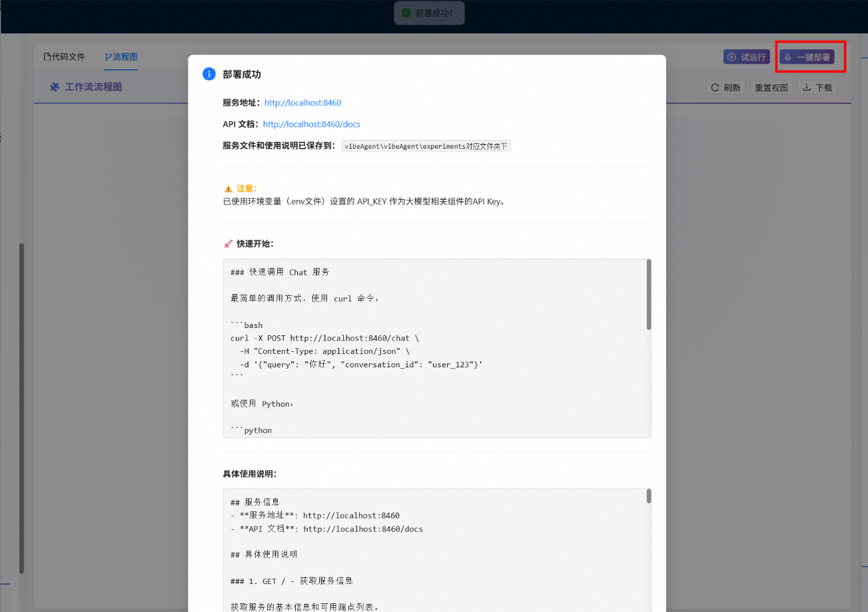This screenshot has width=868, height=612.
Task: Click the download icon on 下载
Action: [807, 87]
